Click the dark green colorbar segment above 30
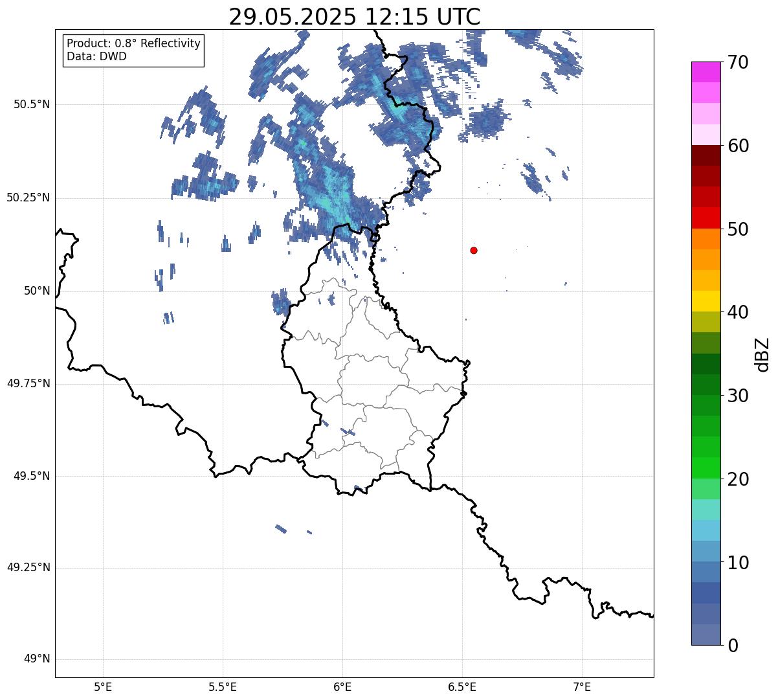Viewport: 778px width, 700px height. pyautogui.click(x=706, y=385)
